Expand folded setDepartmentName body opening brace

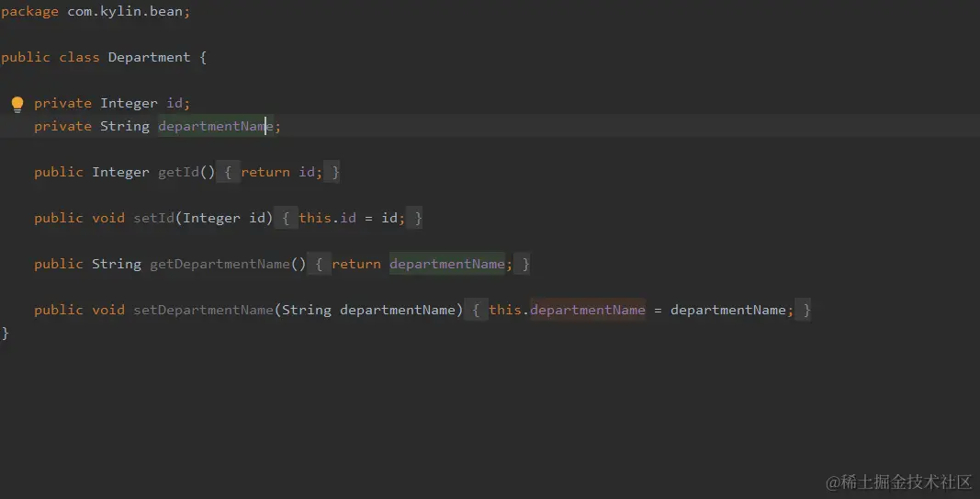pyautogui.click(x=477, y=310)
